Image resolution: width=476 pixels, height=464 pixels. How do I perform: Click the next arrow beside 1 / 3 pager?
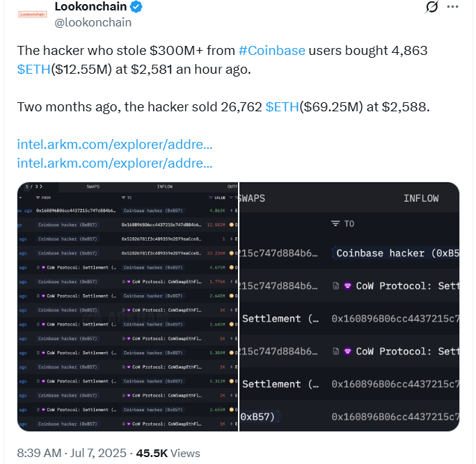click(x=41, y=186)
